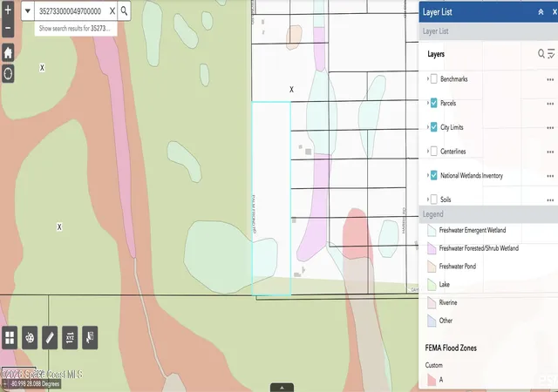Click the Lake legend swatch

432,285
